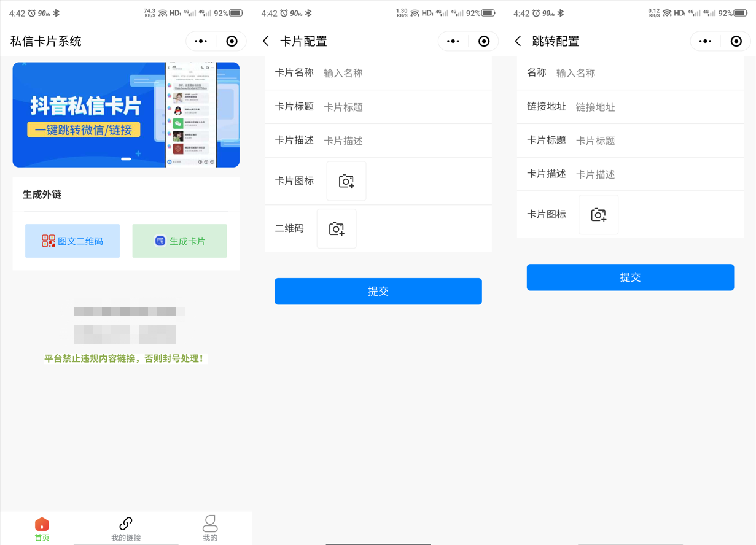The image size is (756, 545).
Task: Open the more menu on 卡片配置 screen
Action: point(453,41)
